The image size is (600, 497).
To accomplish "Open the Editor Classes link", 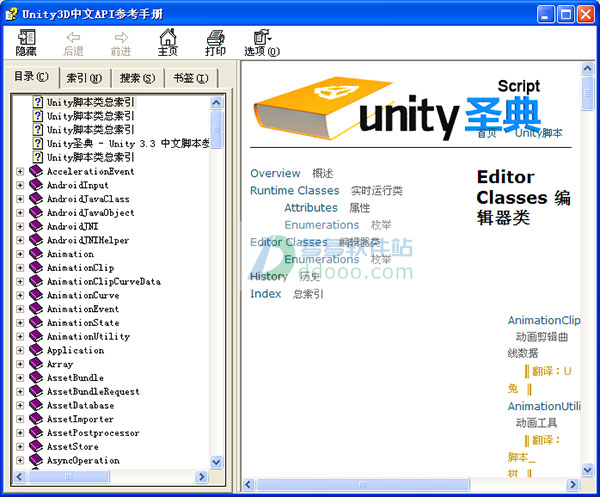I will (289, 242).
